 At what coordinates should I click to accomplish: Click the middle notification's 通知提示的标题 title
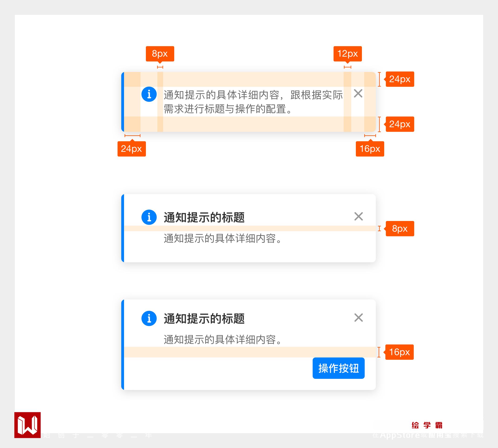pos(204,217)
